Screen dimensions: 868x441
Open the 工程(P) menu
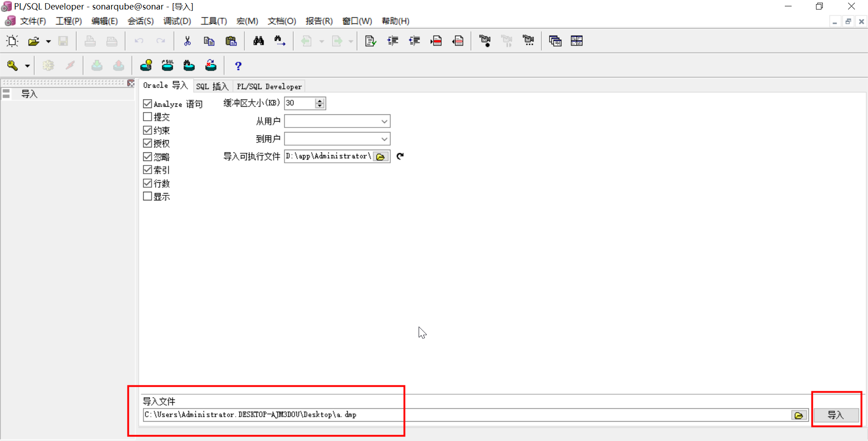(x=69, y=21)
